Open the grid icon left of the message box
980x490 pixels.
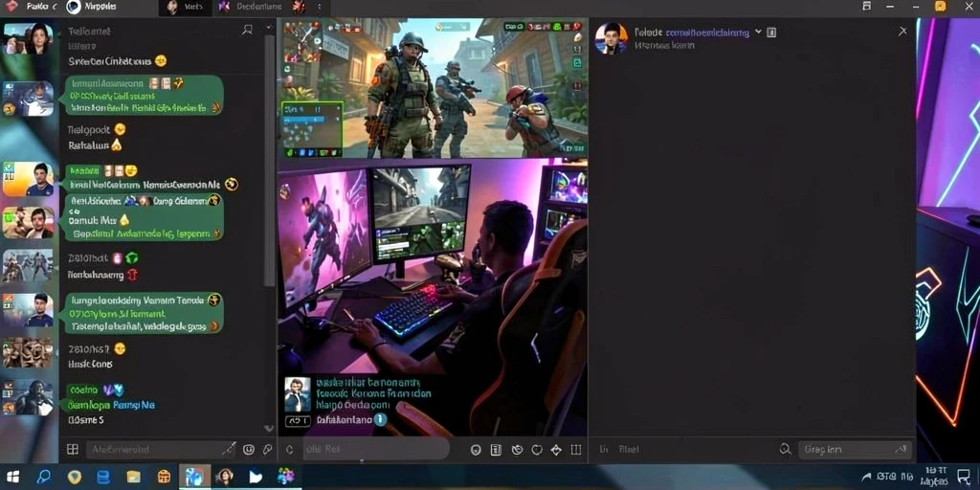coord(73,450)
